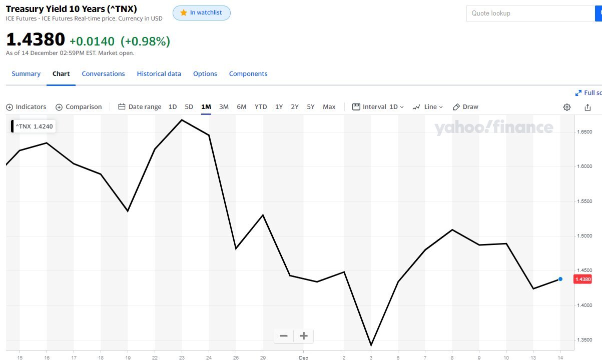602x364 pixels.
Task: Zoom out with the minus button
Action: [x=283, y=335]
